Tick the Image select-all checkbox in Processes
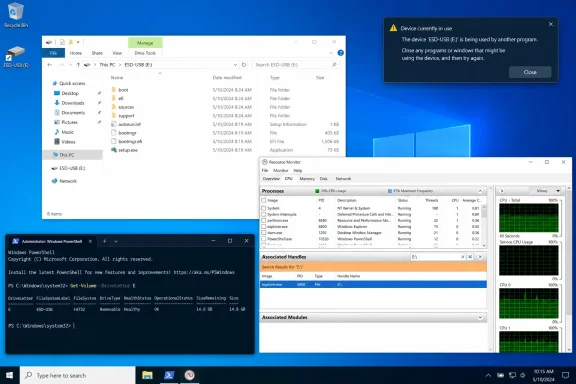The height and width of the screenshot is (384, 576). 263,201
